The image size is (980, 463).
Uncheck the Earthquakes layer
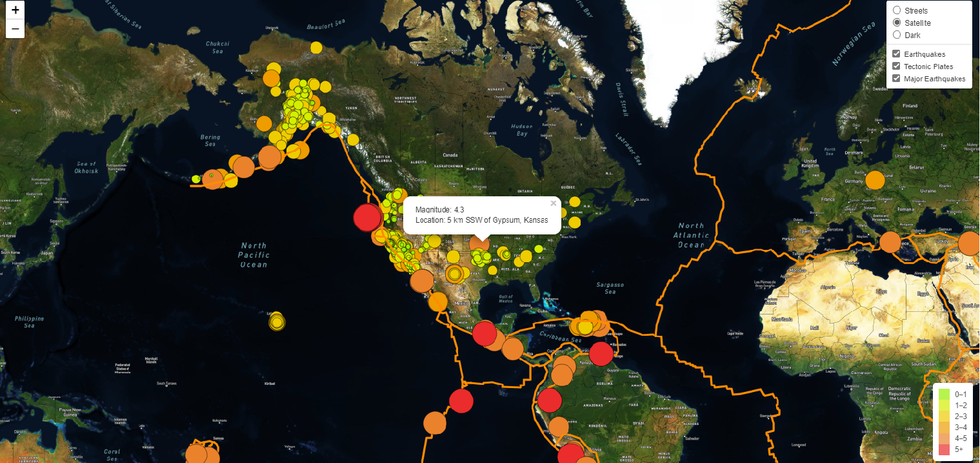(895, 54)
